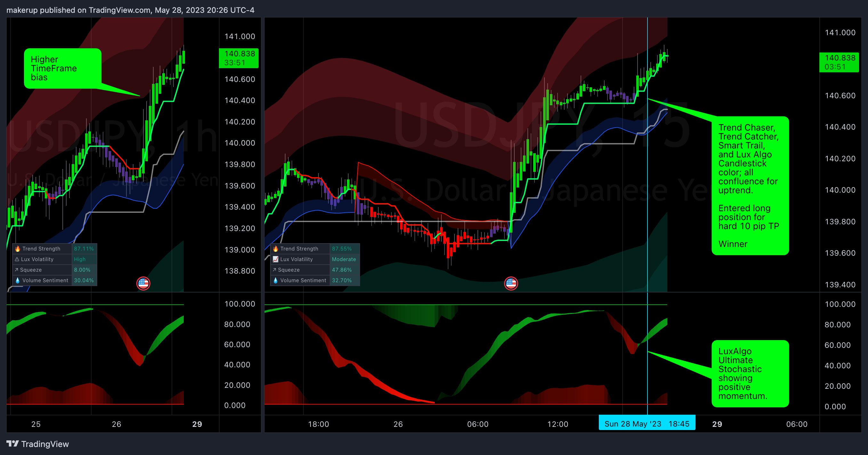Image resolution: width=868 pixels, height=455 pixels.
Task: Select the 'Higher TimeFrame bias' callout note
Action: (63, 69)
